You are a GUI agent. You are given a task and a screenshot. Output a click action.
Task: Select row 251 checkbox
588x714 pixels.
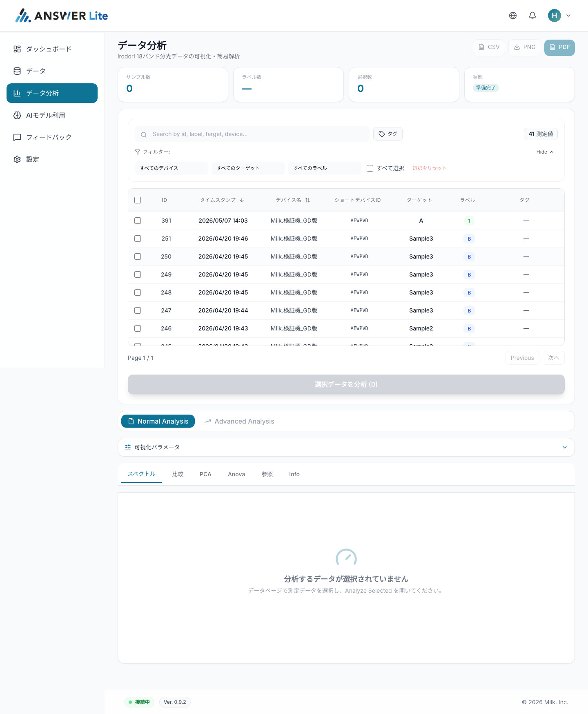138,239
